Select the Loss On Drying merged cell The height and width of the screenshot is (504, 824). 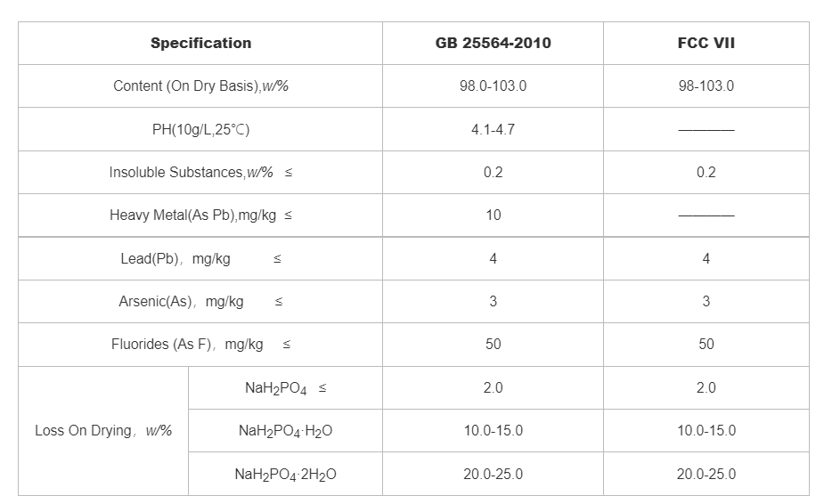tap(103, 430)
